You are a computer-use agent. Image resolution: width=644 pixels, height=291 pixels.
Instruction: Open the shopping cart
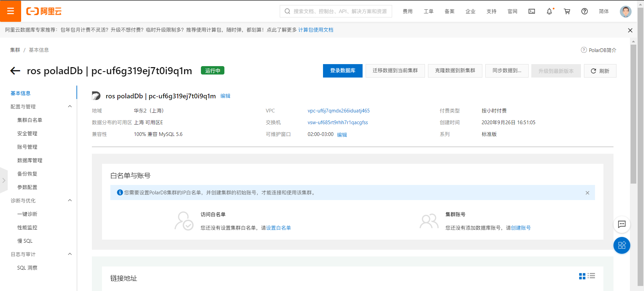[567, 11]
